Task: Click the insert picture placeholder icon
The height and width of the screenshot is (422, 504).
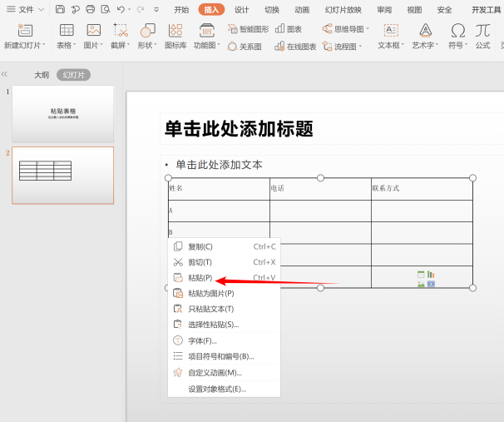Action: [x=421, y=284]
